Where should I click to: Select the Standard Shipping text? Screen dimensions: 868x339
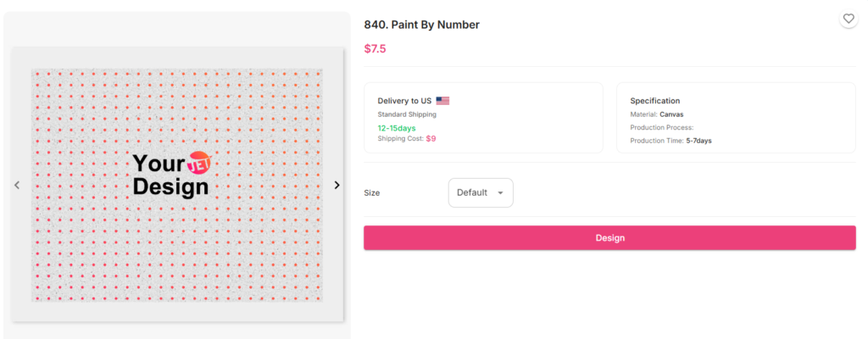407,114
